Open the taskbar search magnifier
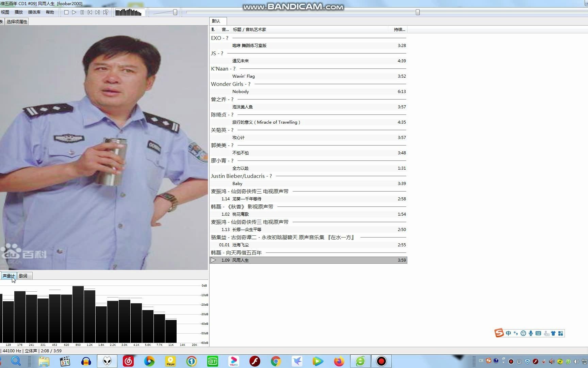This screenshot has width=588, height=368. coord(16,361)
